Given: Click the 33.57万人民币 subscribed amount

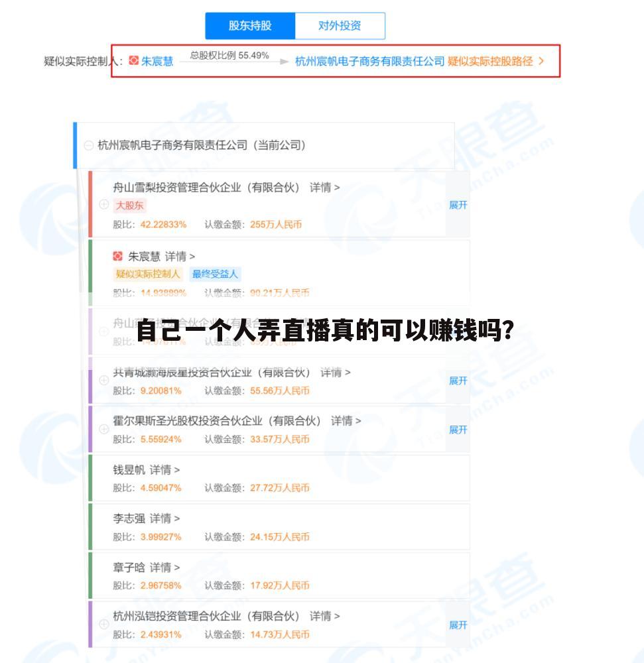Looking at the screenshot, I should tap(279, 440).
